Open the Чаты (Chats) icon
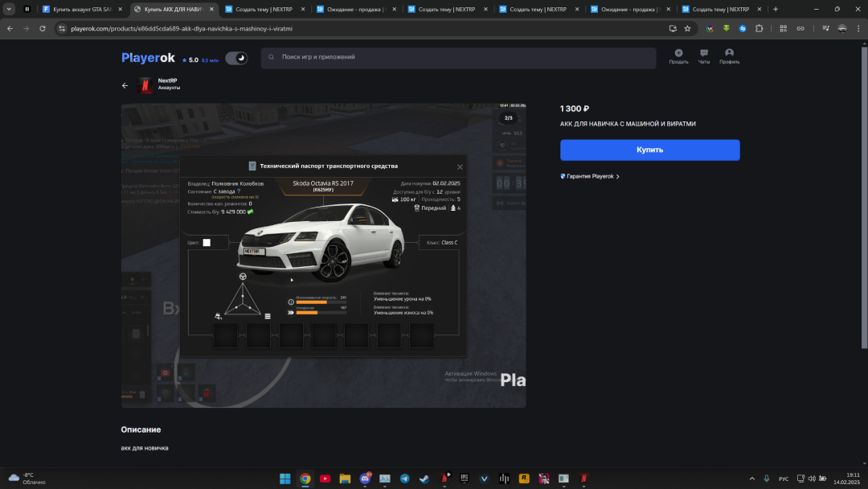This screenshot has width=868, height=489. 703,56
